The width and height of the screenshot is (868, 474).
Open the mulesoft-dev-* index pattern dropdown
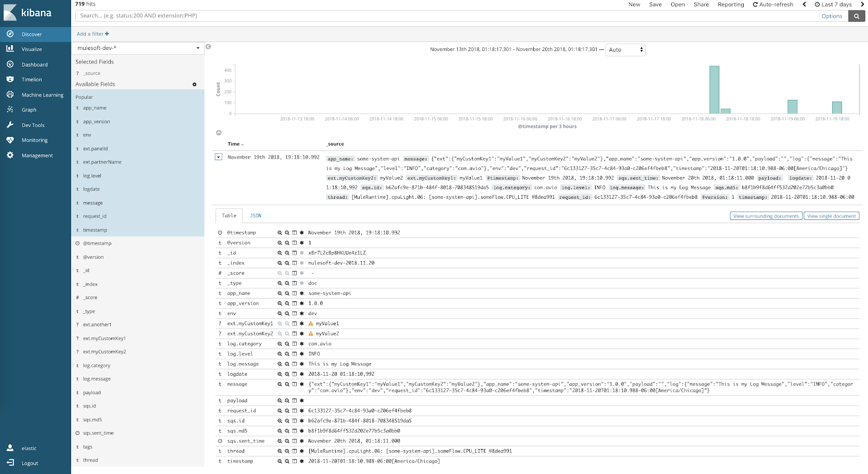click(138, 48)
